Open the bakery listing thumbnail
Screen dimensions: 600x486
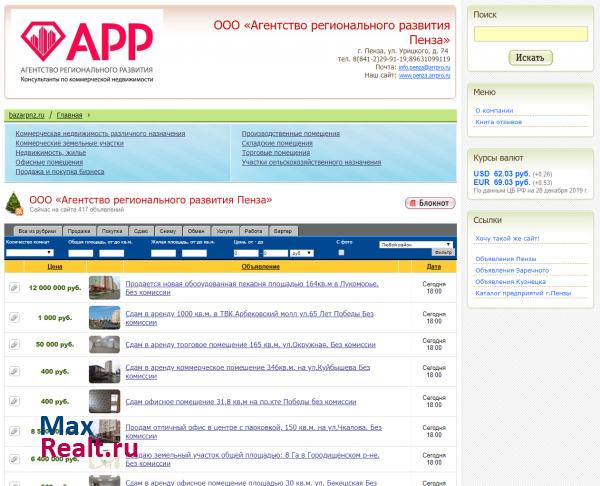(x=104, y=287)
